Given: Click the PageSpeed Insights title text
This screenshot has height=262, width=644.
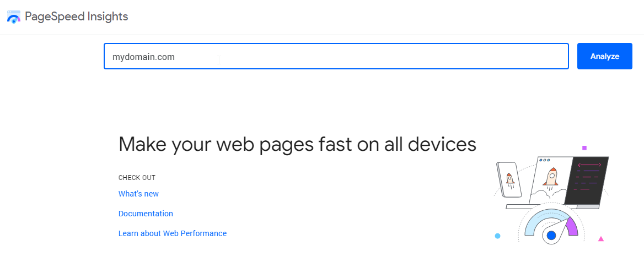Looking at the screenshot, I should pyautogui.click(x=77, y=17).
